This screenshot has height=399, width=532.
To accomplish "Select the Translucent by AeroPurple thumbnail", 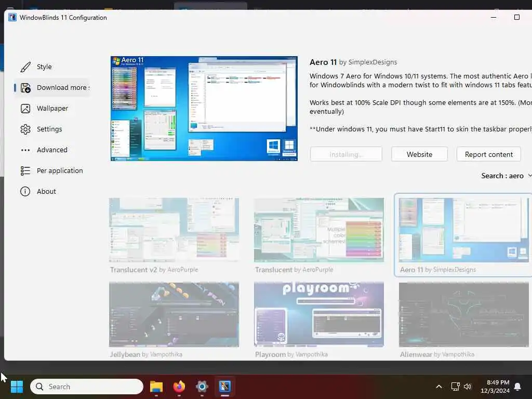I will click(x=319, y=230).
